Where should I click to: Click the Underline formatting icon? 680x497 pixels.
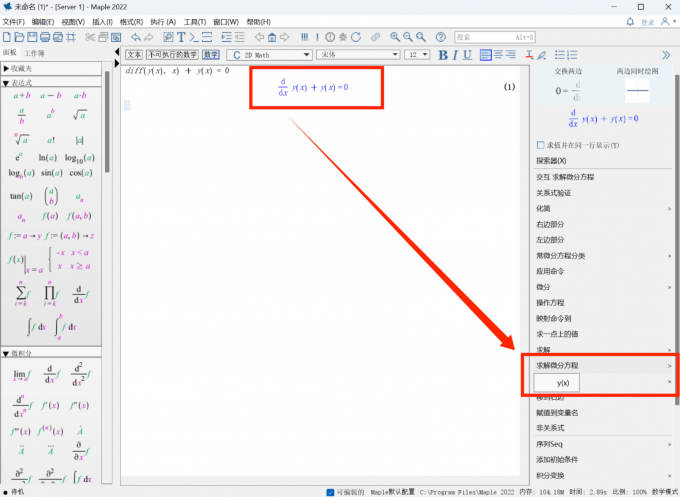pyautogui.click(x=467, y=54)
